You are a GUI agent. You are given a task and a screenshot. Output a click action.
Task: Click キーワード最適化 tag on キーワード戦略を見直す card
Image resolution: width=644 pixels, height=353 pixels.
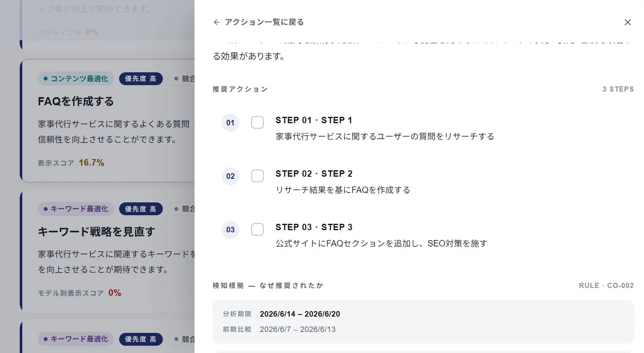[x=76, y=209]
